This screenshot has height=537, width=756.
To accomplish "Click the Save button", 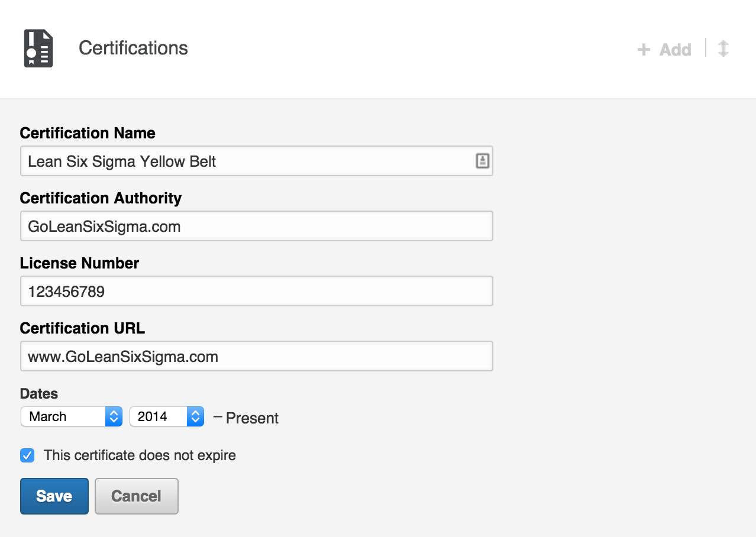I will (54, 496).
